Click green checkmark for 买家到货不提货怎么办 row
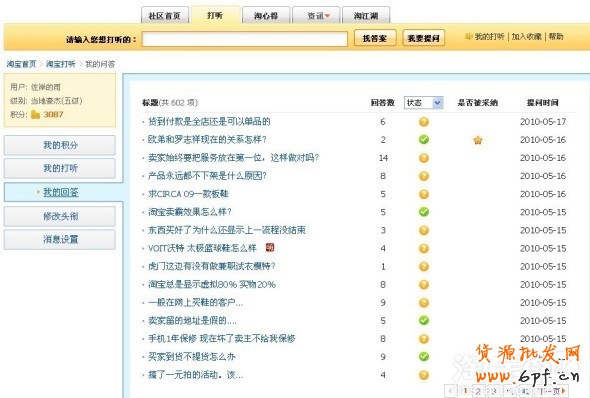 pyautogui.click(x=424, y=356)
